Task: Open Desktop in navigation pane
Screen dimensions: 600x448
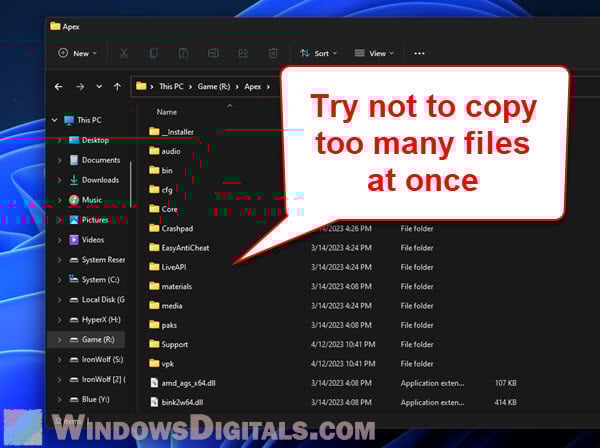Action: click(x=95, y=140)
